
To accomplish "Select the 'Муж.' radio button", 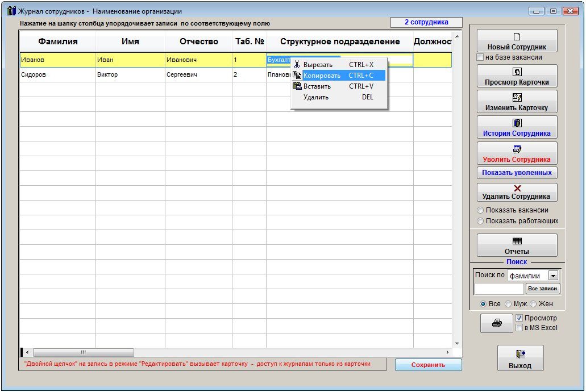I will click(x=508, y=304).
